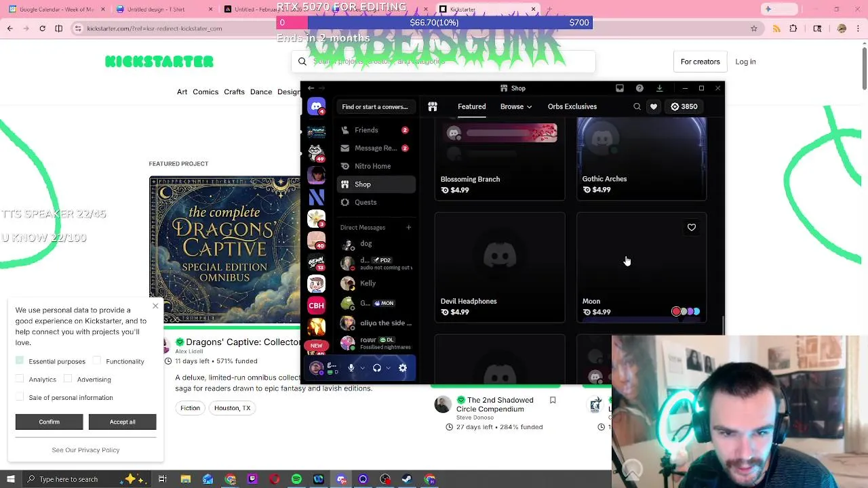Open the Devil Headphones shop item
The width and height of the screenshot is (868, 488).
click(x=500, y=268)
